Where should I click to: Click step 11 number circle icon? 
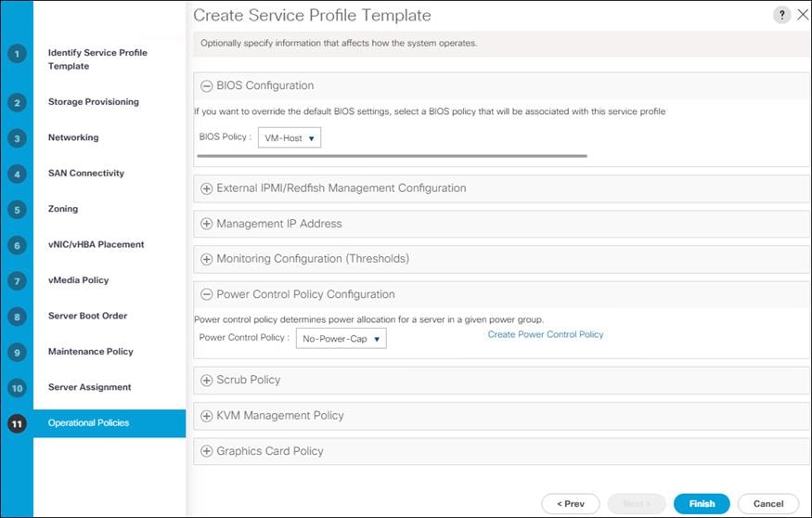coord(17,423)
